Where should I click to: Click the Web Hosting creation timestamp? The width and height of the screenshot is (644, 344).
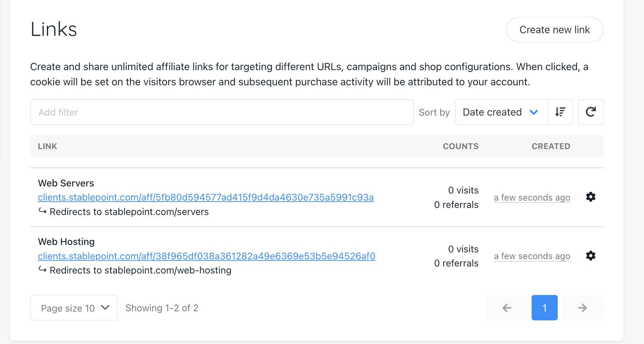pyautogui.click(x=532, y=256)
